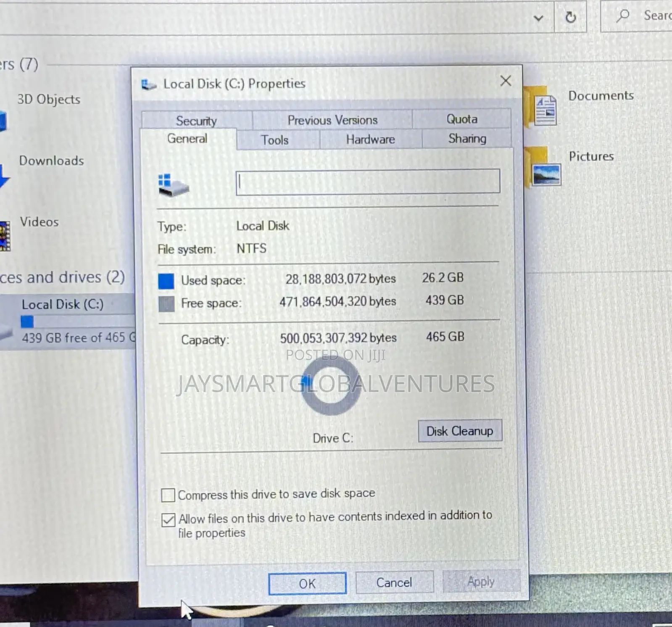The height and width of the screenshot is (627, 672).
Task: Click the drive icon in Properties title bar
Action: 148,84
